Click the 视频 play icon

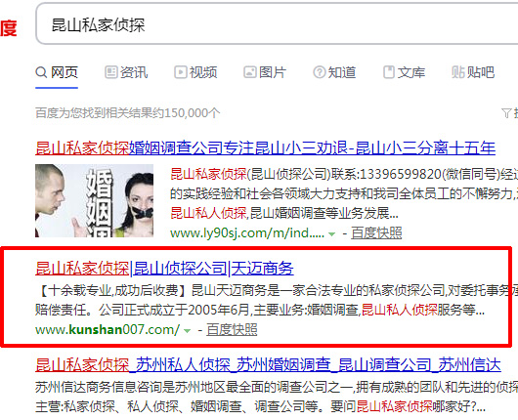click(x=181, y=72)
